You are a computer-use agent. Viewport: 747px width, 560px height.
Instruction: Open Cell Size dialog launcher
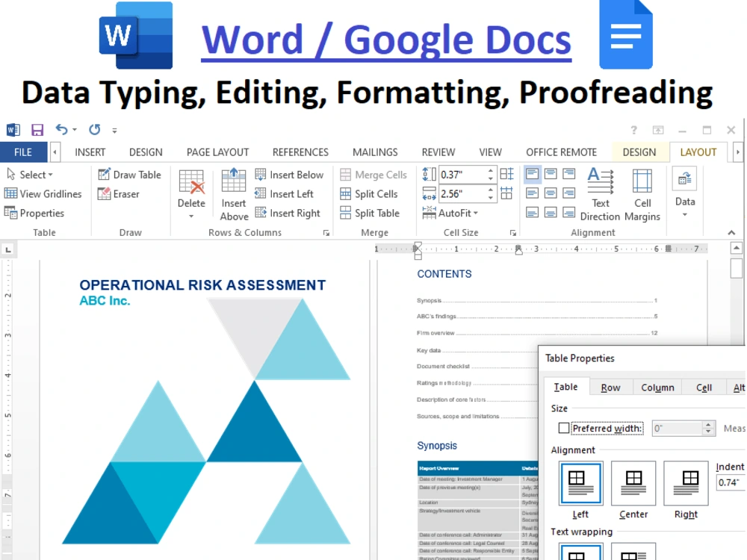tap(513, 233)
